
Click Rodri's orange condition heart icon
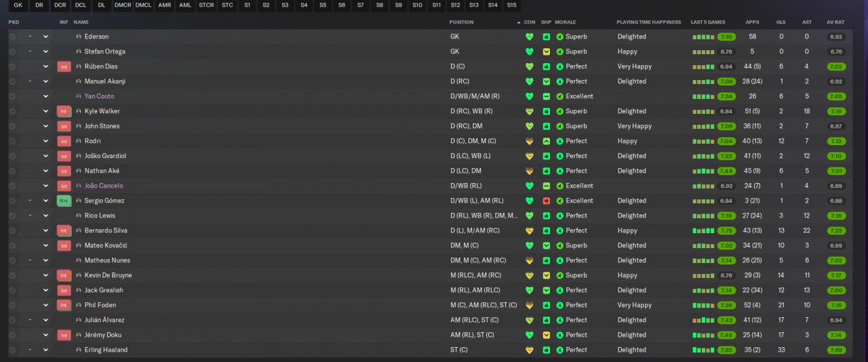pos(530,141)
